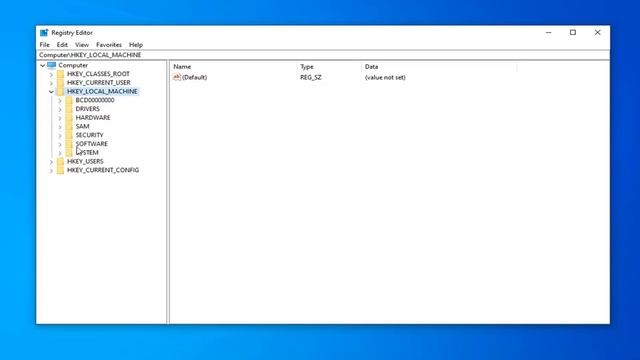
Task: Select the (Default) value name
Action: 194,77
